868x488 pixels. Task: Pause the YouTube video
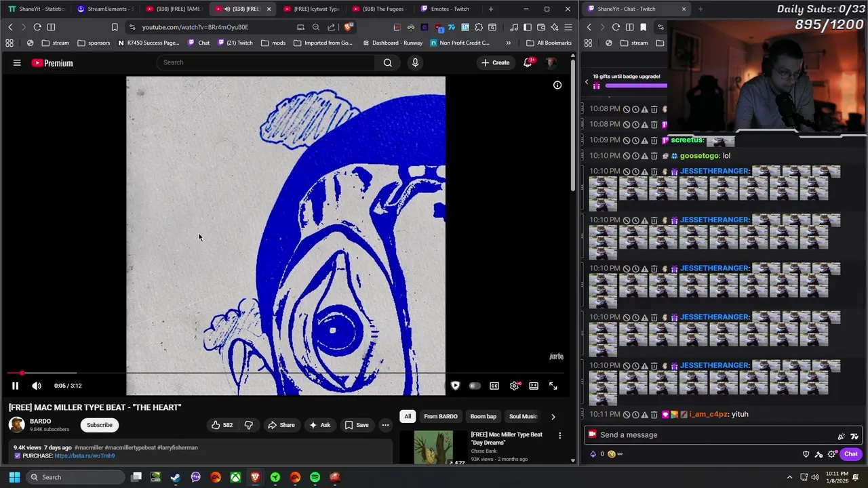15,386
